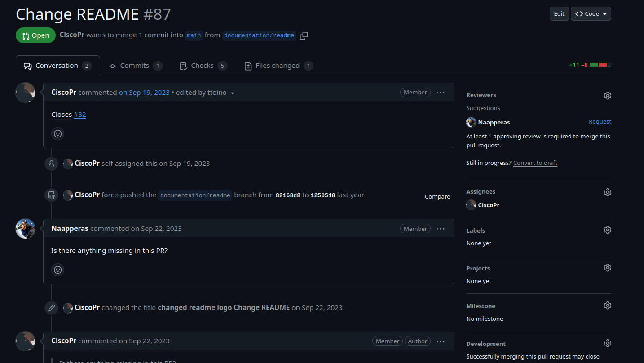Click the Compare button for force-push
644x363 pixels.
pos(437,197)
